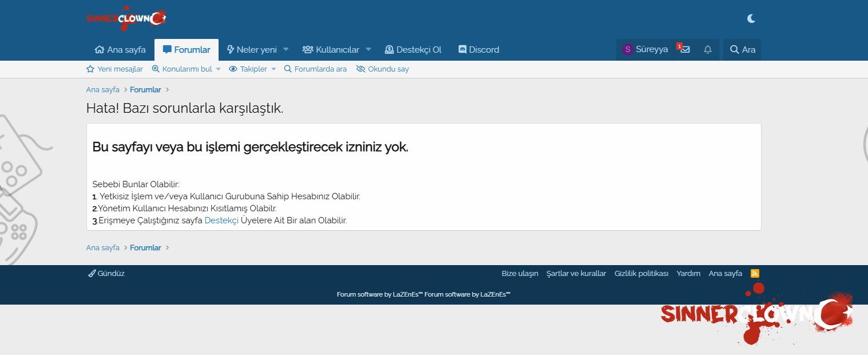
Task: Switch theme using the Gündüz style chooser
Action: click(106, 274)
